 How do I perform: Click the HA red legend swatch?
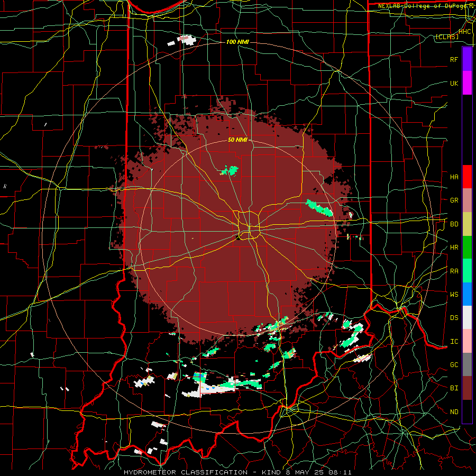coord(467,177)
